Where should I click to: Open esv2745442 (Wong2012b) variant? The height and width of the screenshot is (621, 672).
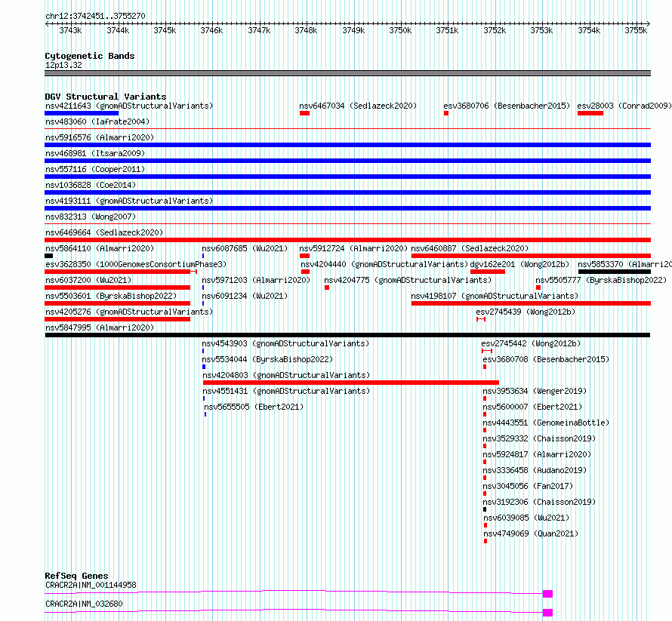click(x=531, y=343)
